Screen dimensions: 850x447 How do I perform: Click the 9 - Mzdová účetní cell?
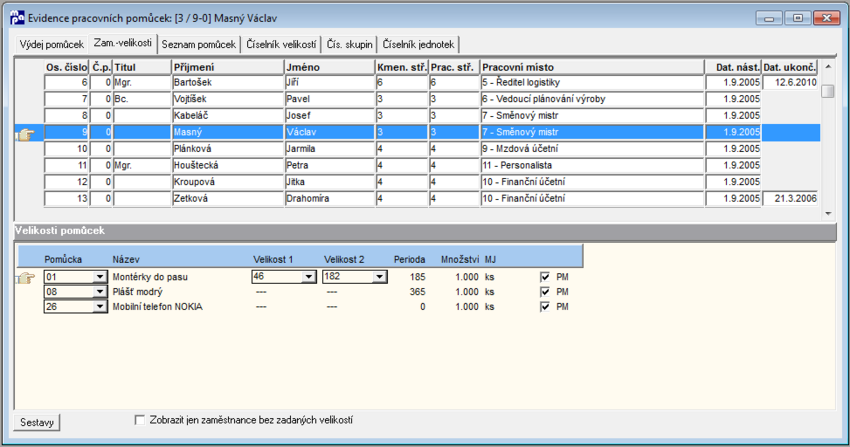pyautogui.click(x=592, y=148)
